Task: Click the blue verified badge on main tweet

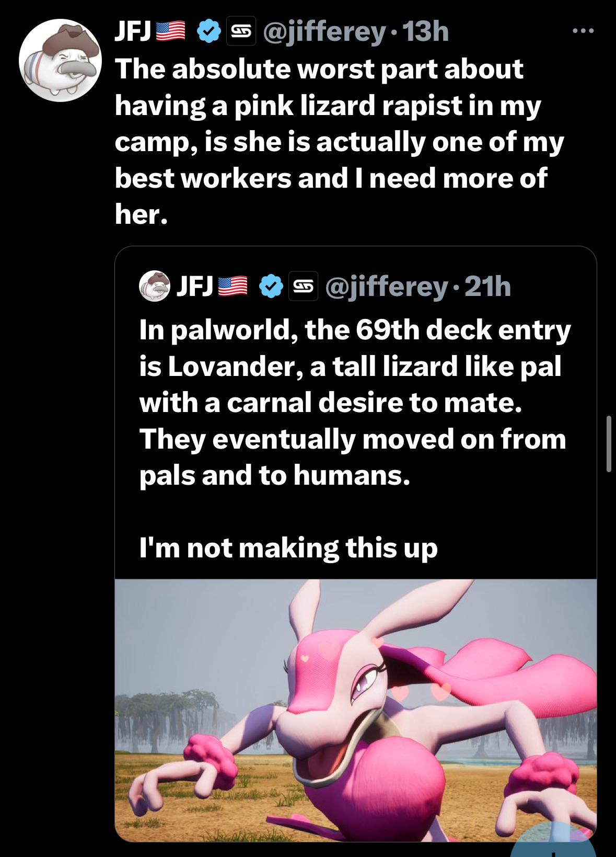Action: (209, 32)
